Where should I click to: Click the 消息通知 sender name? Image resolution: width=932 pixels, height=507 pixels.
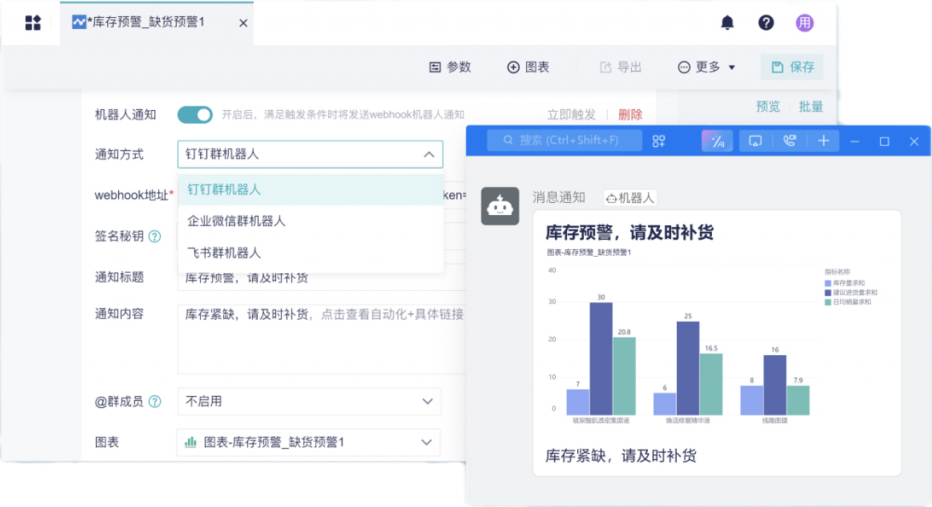[559, 197]
